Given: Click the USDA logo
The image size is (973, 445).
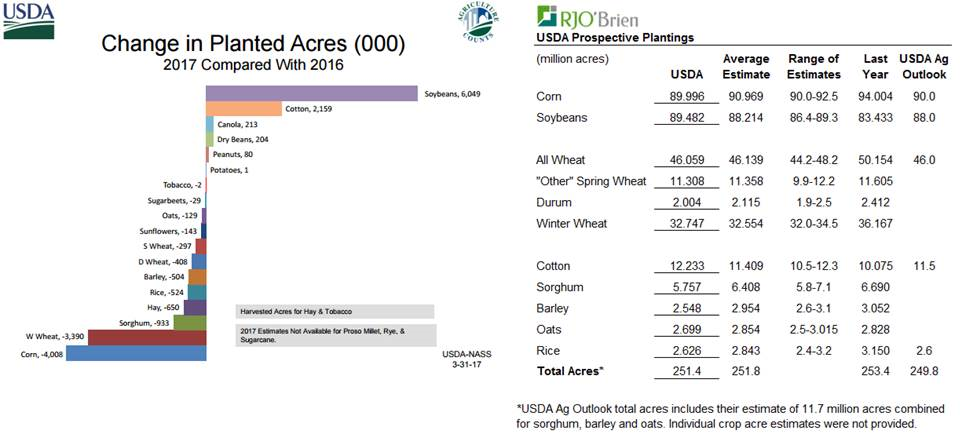Looking at the screenshot, I should click(28, 19).
